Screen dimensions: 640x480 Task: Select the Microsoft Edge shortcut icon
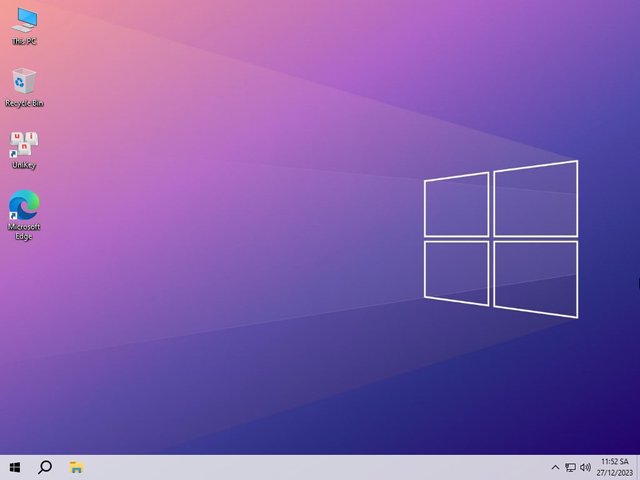[x=24, y=215]
